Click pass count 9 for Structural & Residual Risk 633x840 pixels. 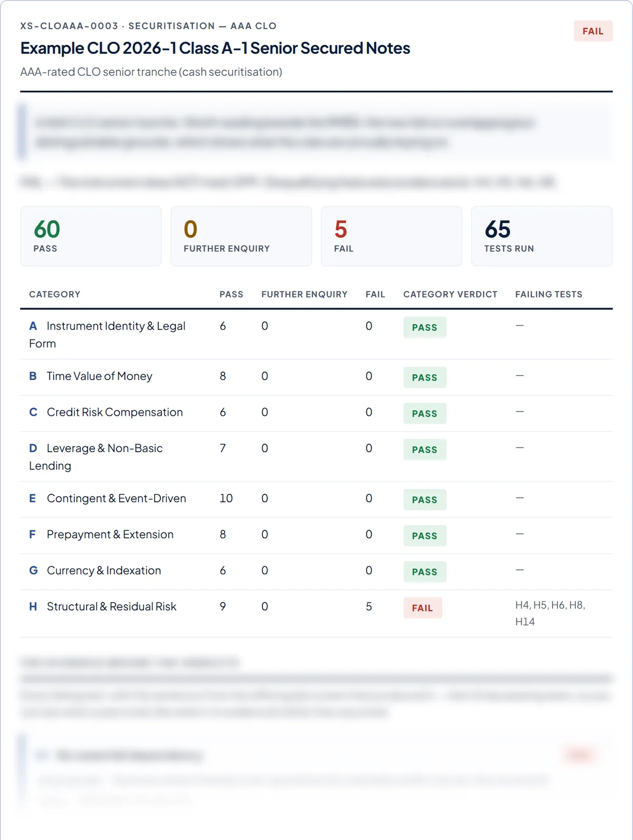223,607
